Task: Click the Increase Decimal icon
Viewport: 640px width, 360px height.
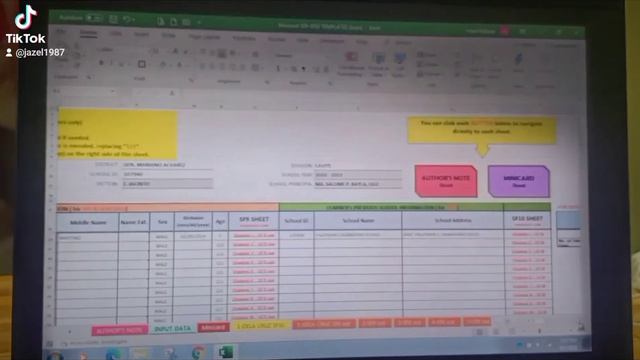Action: (316, 69)
